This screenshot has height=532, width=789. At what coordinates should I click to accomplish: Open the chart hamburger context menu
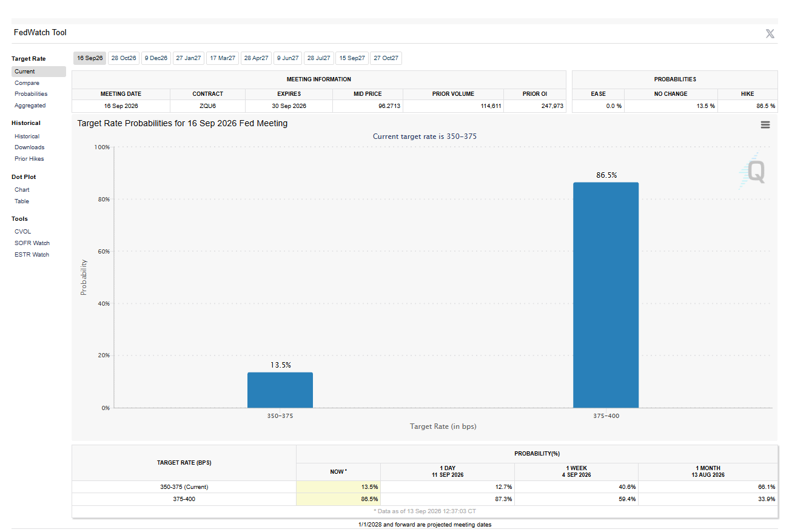click(765, 124)
